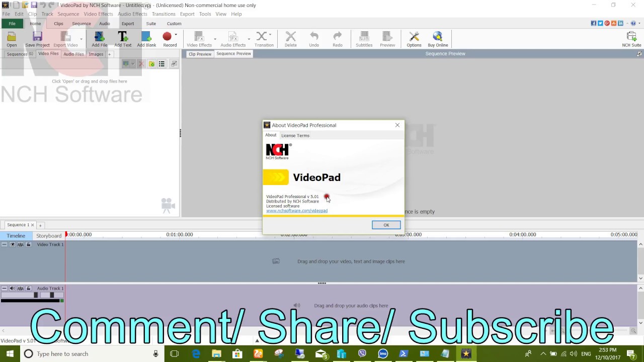This screenshot has width=644, height=362.
Task: Click the Facebook share icon
Action: [x=594, y=23]
